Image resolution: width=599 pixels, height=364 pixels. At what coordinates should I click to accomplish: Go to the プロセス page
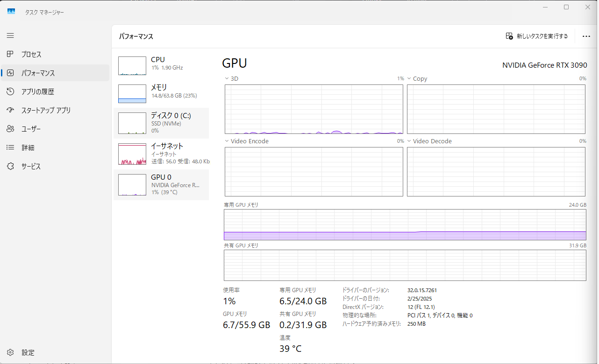(31, 54)
